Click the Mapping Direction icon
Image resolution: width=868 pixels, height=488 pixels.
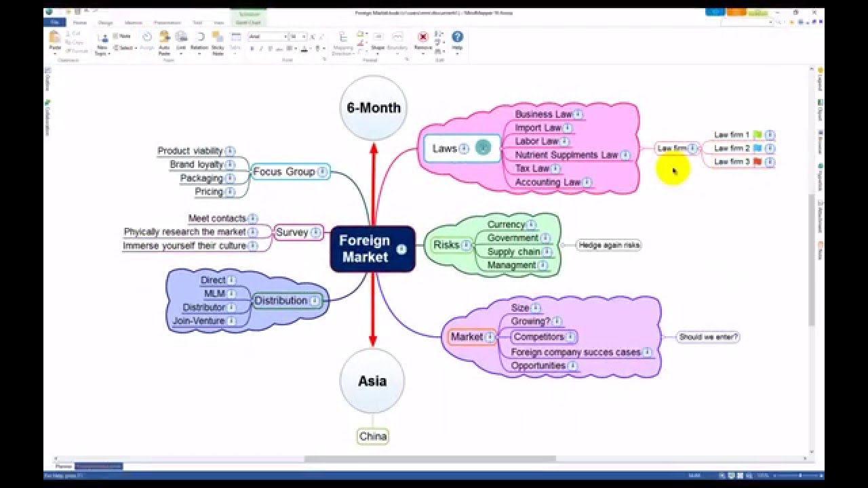coord(343,43)
